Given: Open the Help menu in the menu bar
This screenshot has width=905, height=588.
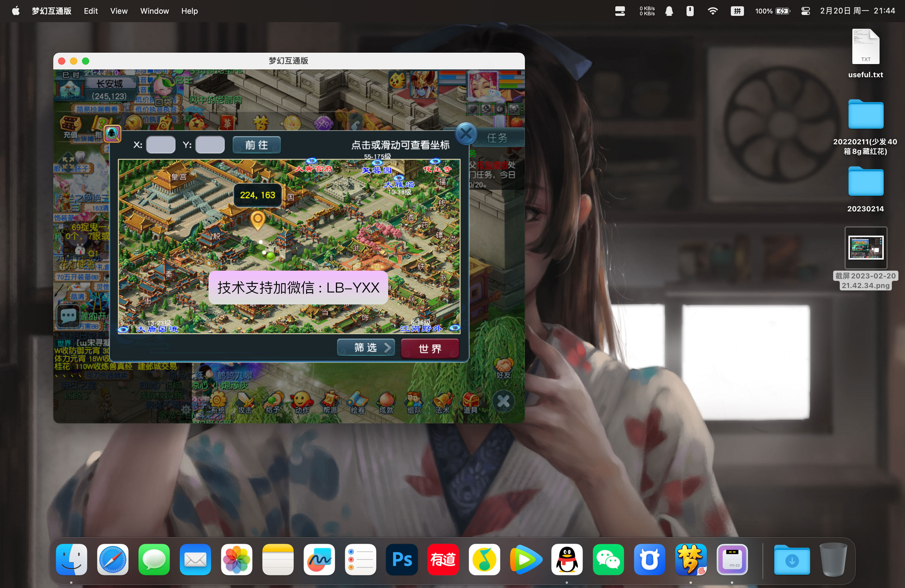Looking at the screenshot, I should [x=189, y=11].
